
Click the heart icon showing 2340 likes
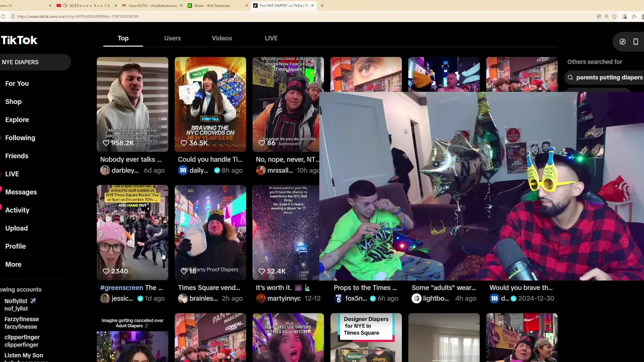(106, 271)
